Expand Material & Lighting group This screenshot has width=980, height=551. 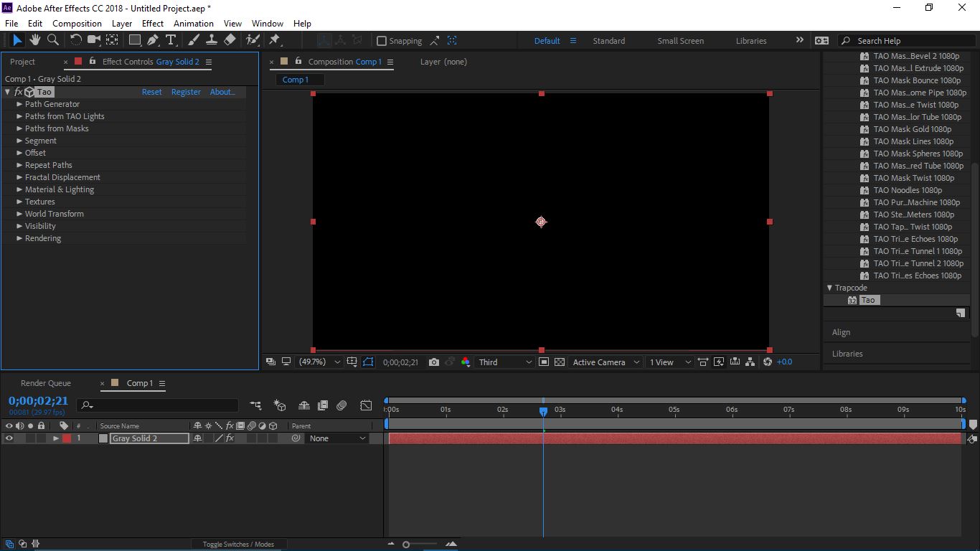coord(20,189)
